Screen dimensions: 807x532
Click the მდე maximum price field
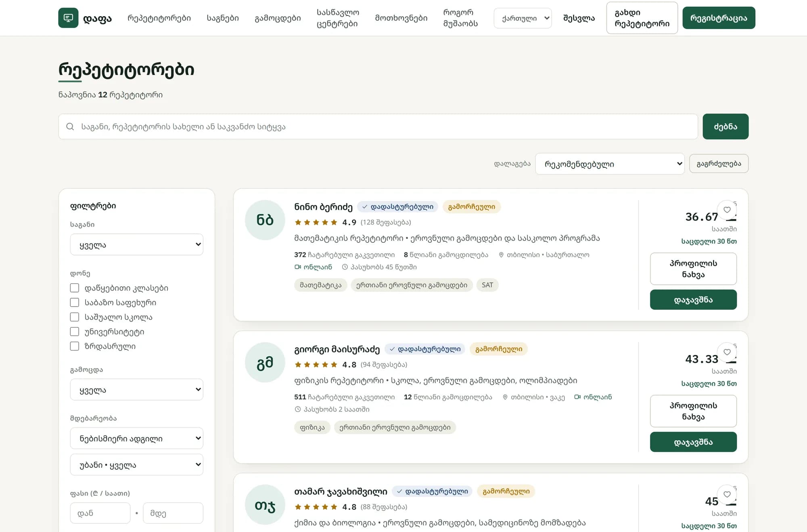(173, 513)
